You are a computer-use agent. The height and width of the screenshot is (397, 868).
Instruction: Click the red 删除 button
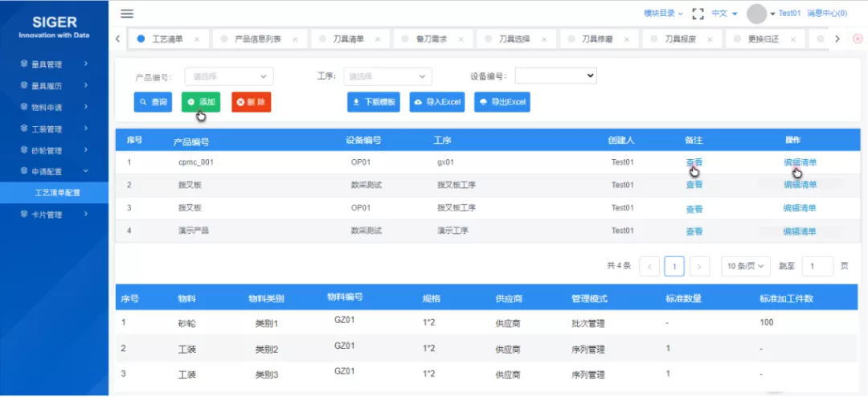click(x=252, y=102)
